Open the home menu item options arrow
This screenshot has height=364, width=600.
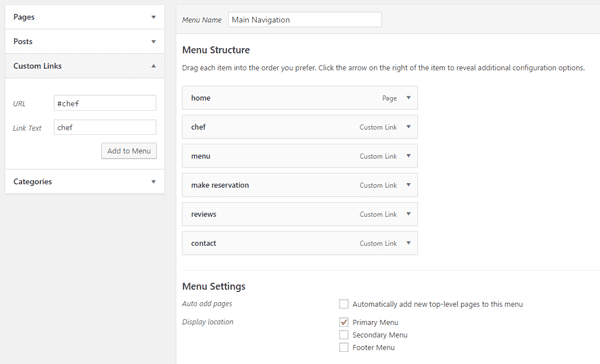tap(408, 98)
